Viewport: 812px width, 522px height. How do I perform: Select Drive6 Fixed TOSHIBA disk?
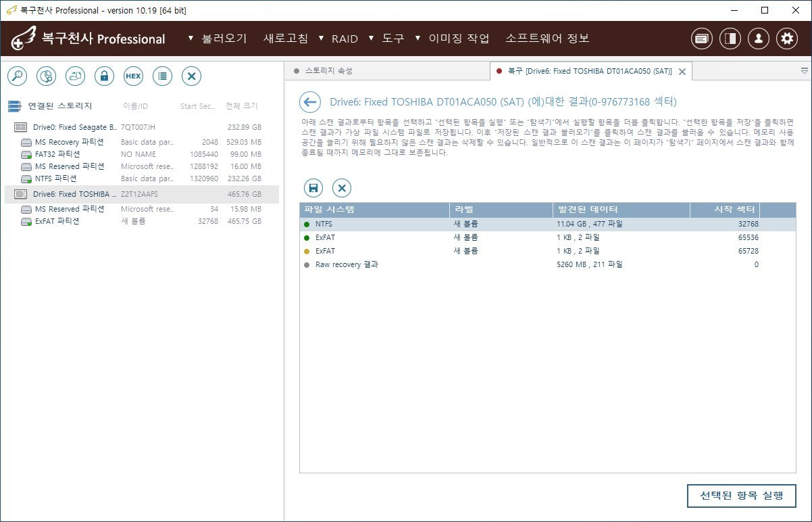[x=142, y=194]
